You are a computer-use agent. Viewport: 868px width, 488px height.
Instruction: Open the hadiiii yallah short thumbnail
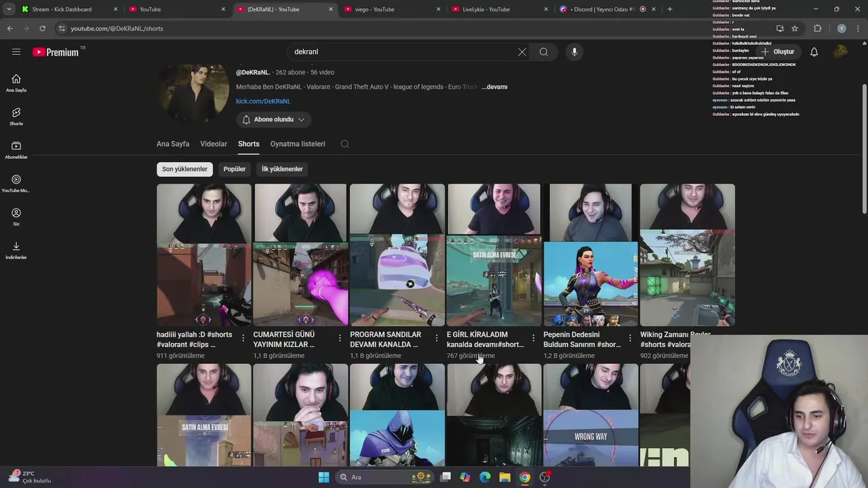tap(204, 255)
